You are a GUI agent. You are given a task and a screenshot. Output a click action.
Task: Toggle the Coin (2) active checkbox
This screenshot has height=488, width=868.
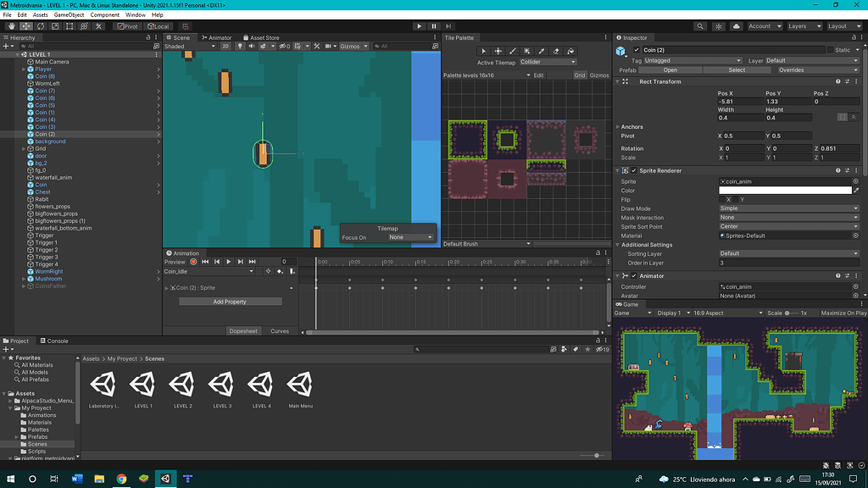(x=637, y=50)
